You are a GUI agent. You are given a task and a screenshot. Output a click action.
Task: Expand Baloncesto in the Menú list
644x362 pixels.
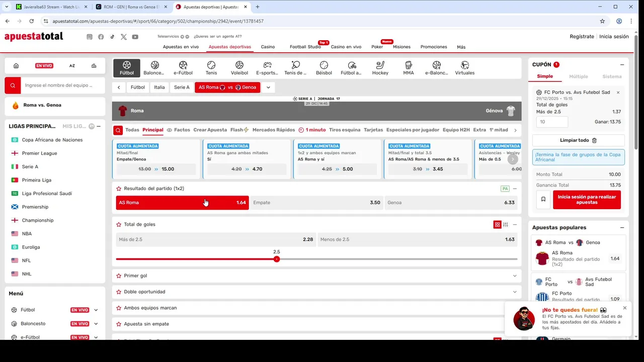96,324
